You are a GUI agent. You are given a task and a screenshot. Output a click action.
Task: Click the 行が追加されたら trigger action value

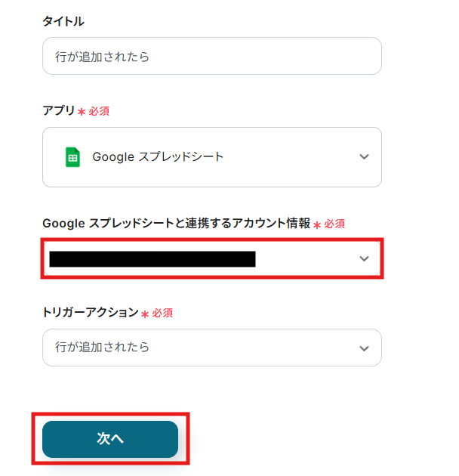click(103, 348)
